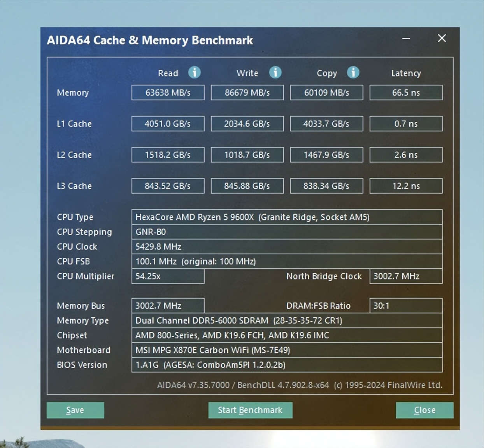Viewport: 484px width, 448px height.
Task: Click the Copy column header text
Action: (x=327, y=73)
